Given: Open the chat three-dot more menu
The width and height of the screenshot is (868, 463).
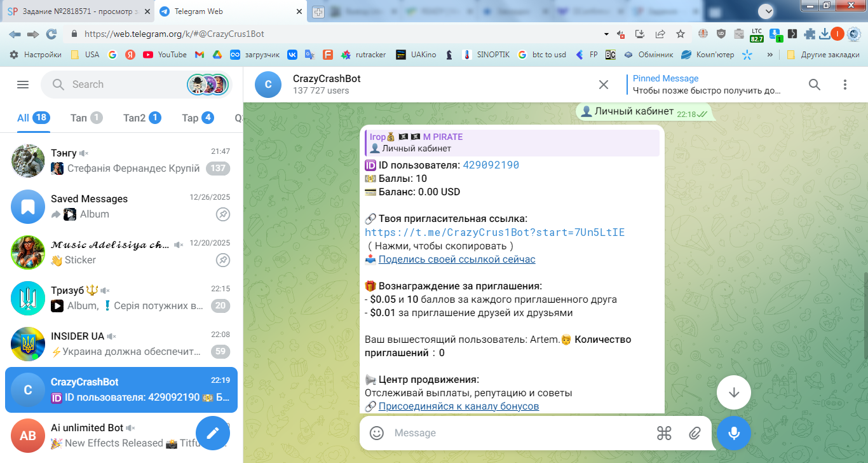Looking at the screenshot, I should click(x=844, y=85).
